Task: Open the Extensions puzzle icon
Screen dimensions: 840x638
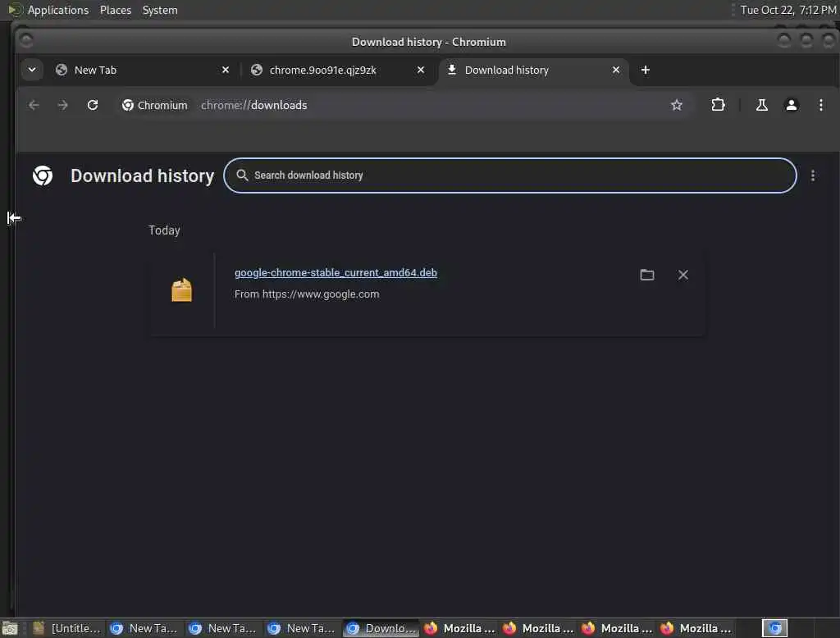Action: [718, 105]
